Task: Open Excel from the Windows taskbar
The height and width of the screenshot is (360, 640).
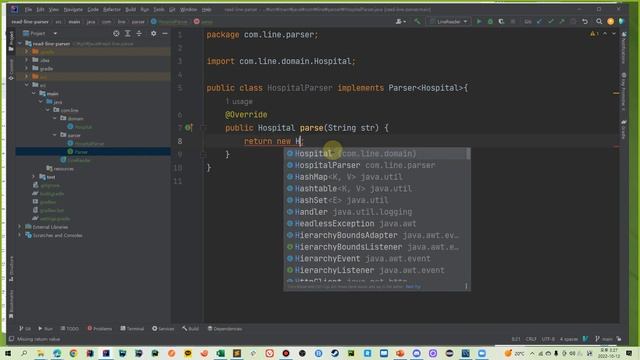Action: coord(220,353)
